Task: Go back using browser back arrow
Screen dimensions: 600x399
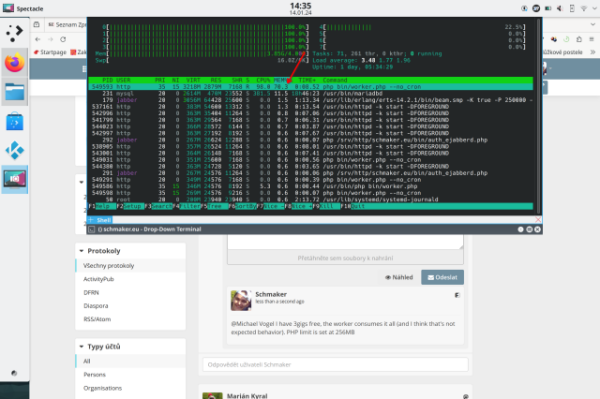Action: coord(38,39)
